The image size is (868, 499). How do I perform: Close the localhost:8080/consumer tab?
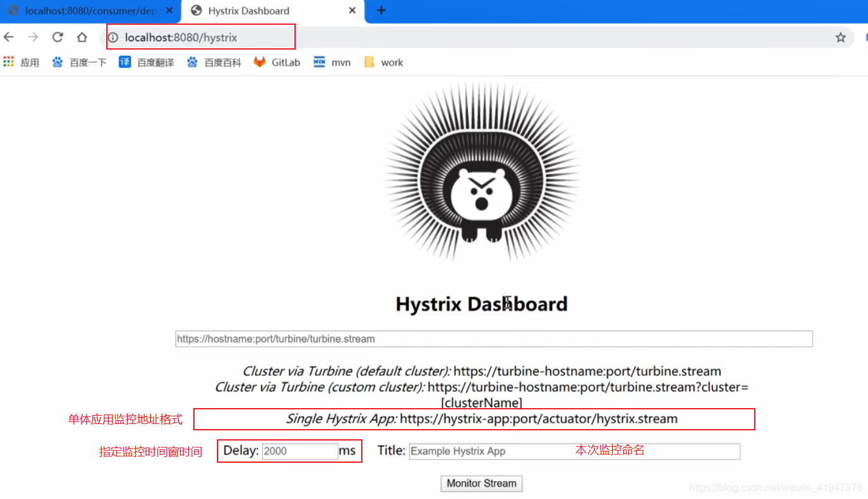click(169, 11)
